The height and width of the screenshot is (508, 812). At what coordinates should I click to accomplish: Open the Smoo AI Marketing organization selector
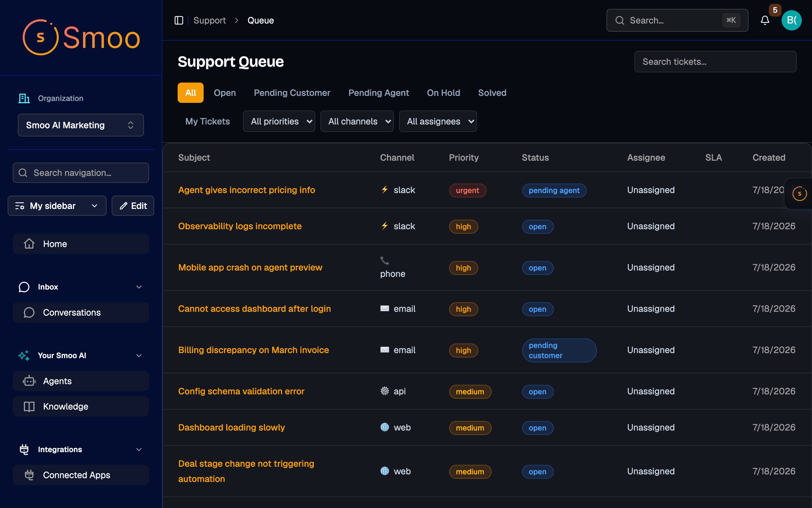[81, 125]
